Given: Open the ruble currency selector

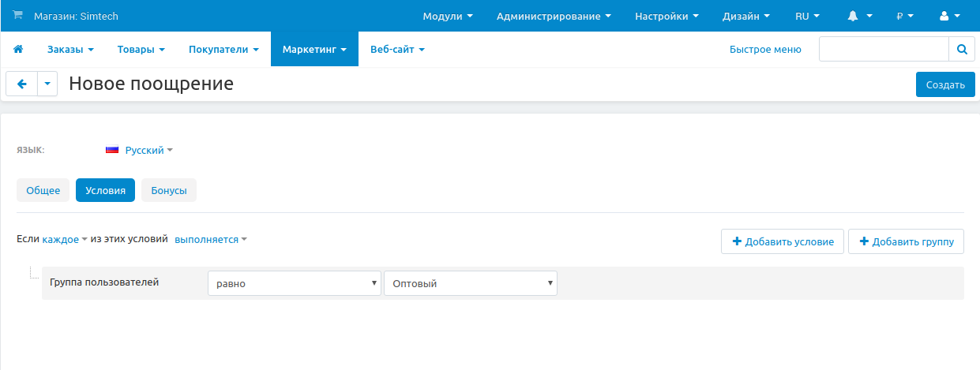Looking at the screenshot, I should [x=904, y=16].
